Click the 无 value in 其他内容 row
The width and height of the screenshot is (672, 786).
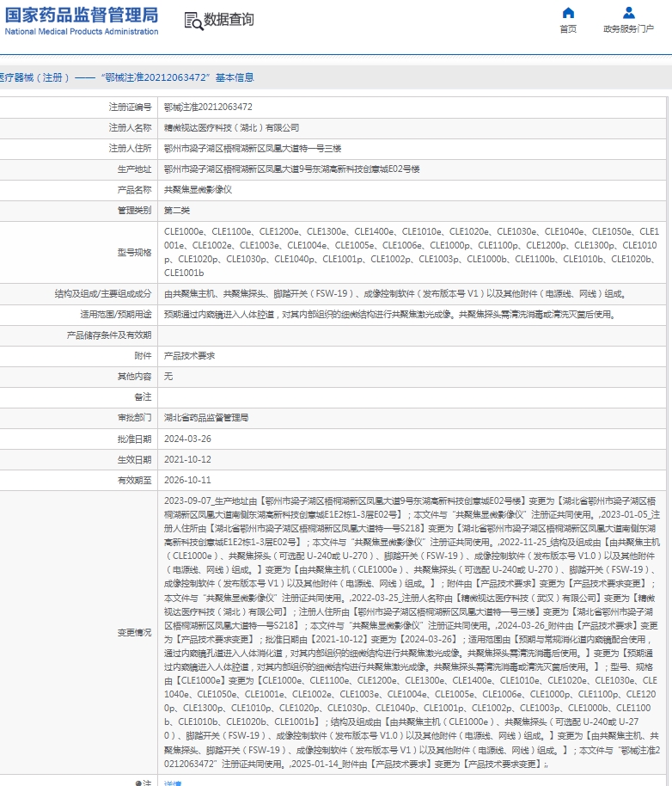click(x=168, y=376)
